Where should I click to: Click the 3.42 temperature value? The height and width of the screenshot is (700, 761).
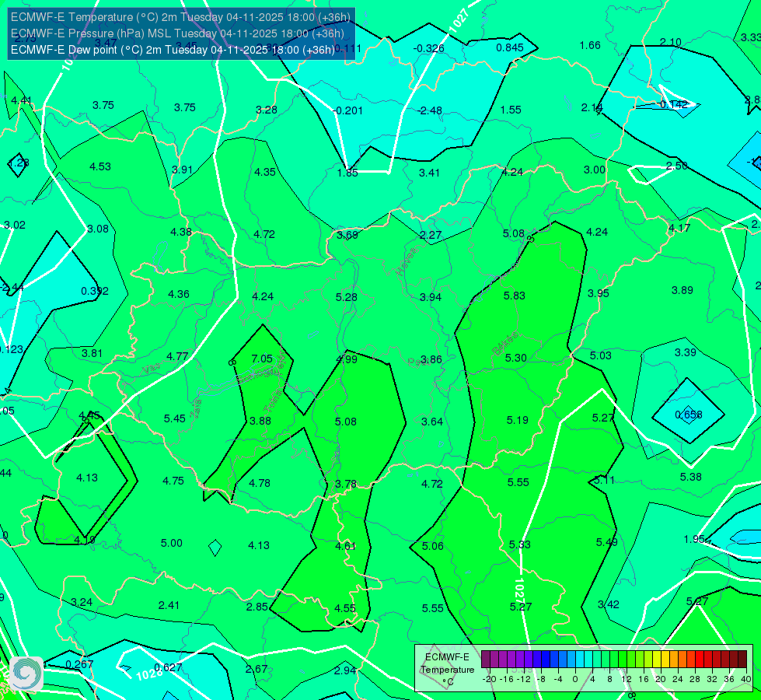click(x=608, y=604)
